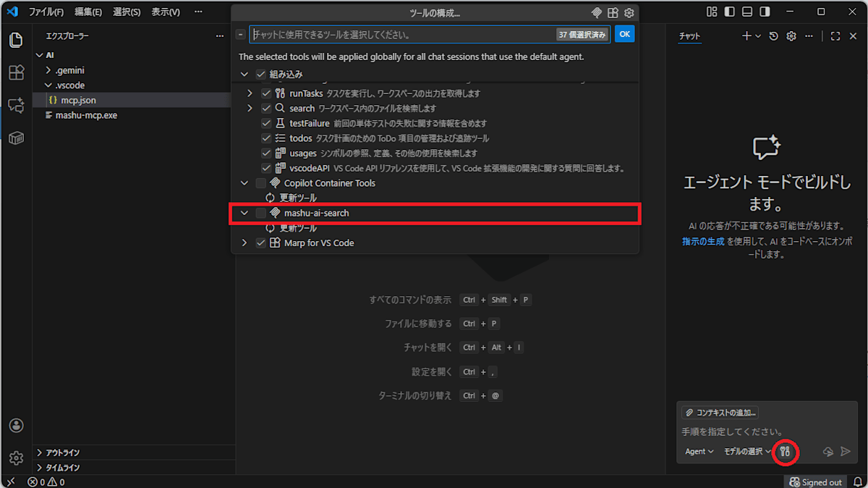Click the remote window icon in status bar
Image resolution: width=868 pixels, height=488 pixels.
[12, 481]
